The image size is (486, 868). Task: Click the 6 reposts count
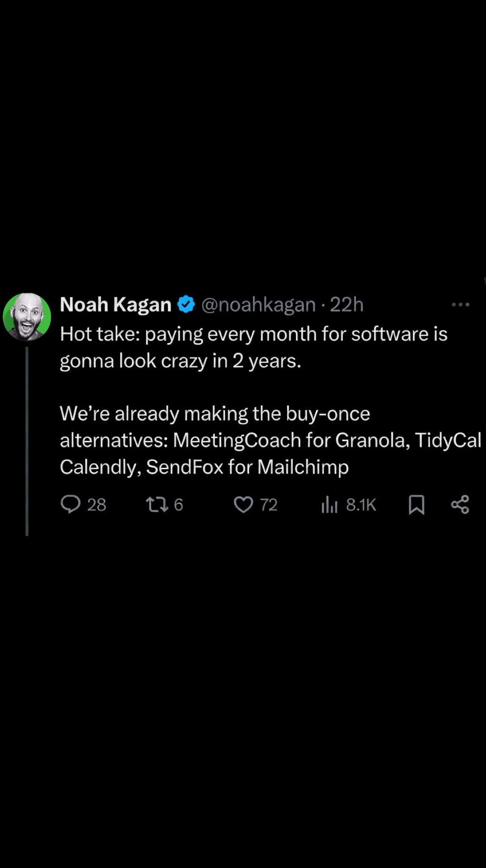(178, 505)
